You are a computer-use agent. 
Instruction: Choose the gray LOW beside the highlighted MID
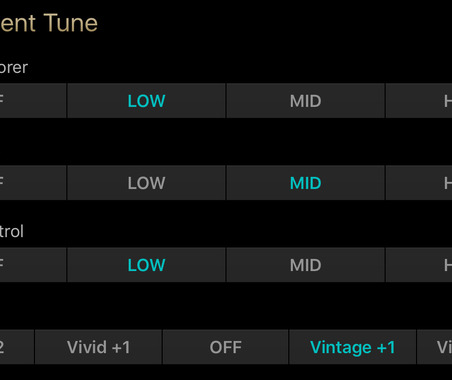pyautogui.click(x=146, y=183)
